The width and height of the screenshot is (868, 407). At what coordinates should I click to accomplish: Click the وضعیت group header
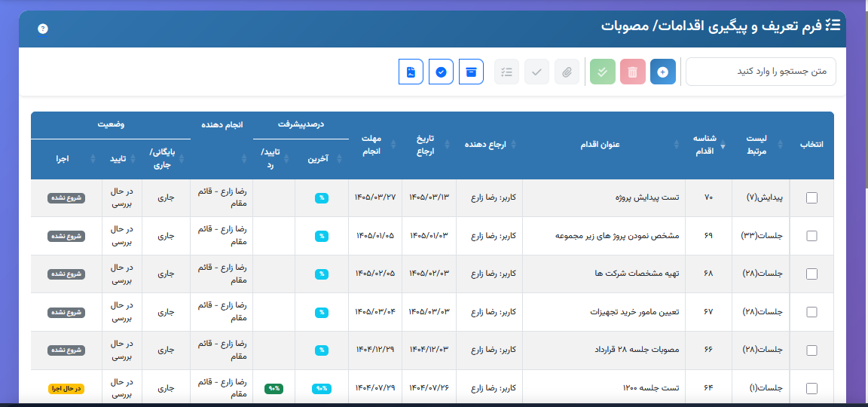point(112,124)
